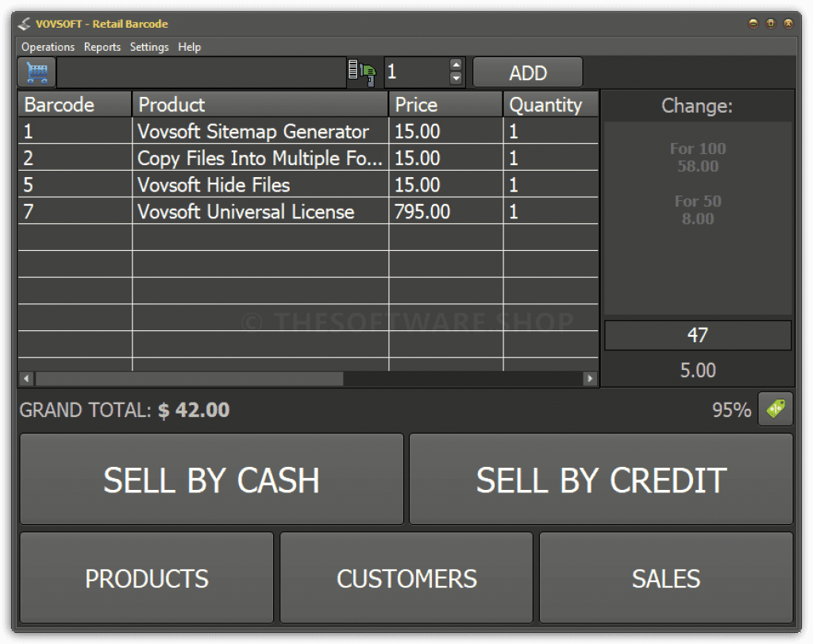Increase quantity with the up arrow
Image resolution: width=813 pixels, height=644 pixels.
coord(456,65)
